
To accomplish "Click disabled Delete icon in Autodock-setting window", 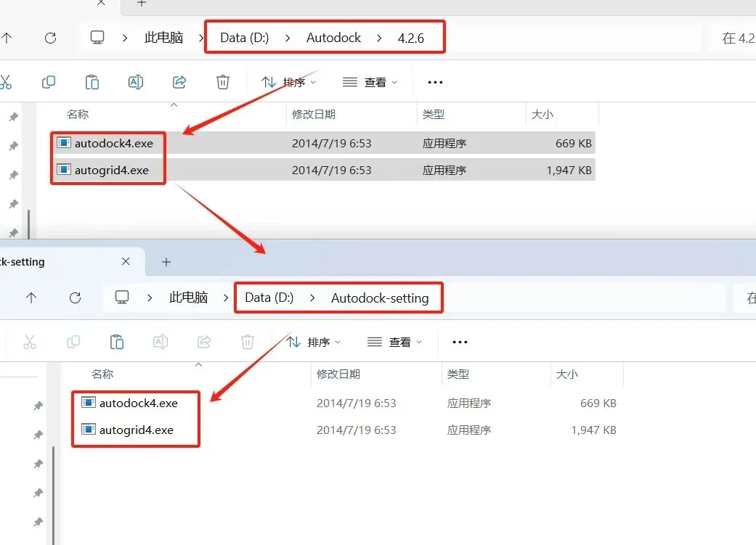I will 248,342.
